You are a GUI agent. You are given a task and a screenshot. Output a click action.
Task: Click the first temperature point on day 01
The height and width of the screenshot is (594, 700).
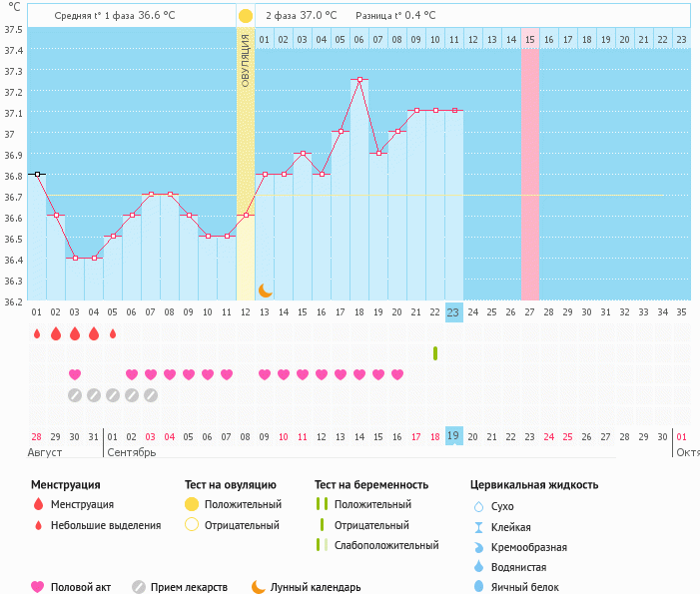tap(37, 174)
